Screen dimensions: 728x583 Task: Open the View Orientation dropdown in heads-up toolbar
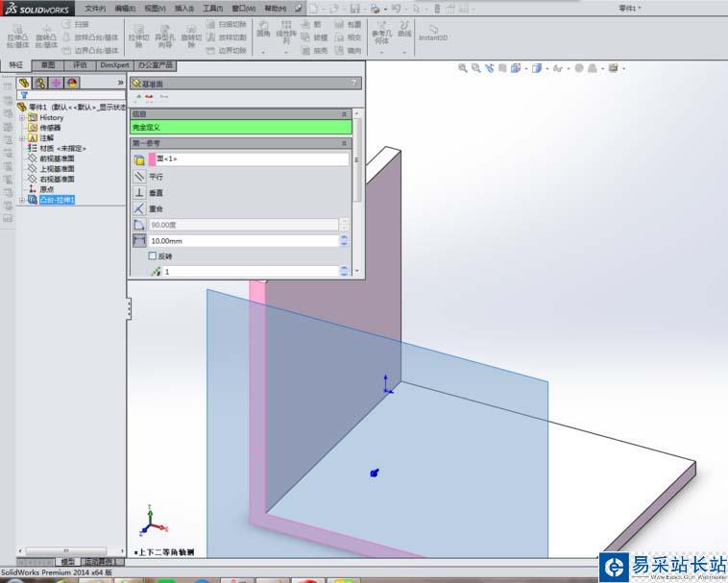pos(526,69)
